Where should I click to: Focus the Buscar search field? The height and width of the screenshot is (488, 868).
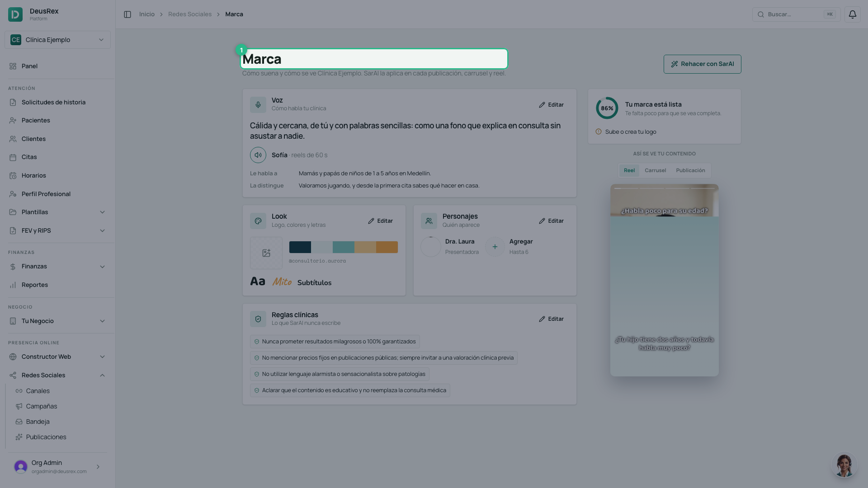(x=796, y=14)
